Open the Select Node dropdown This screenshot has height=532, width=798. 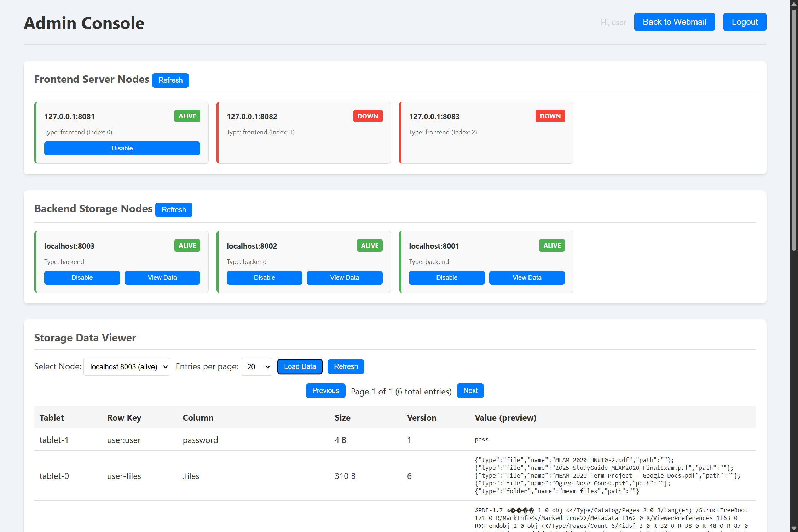pos(127,367)
